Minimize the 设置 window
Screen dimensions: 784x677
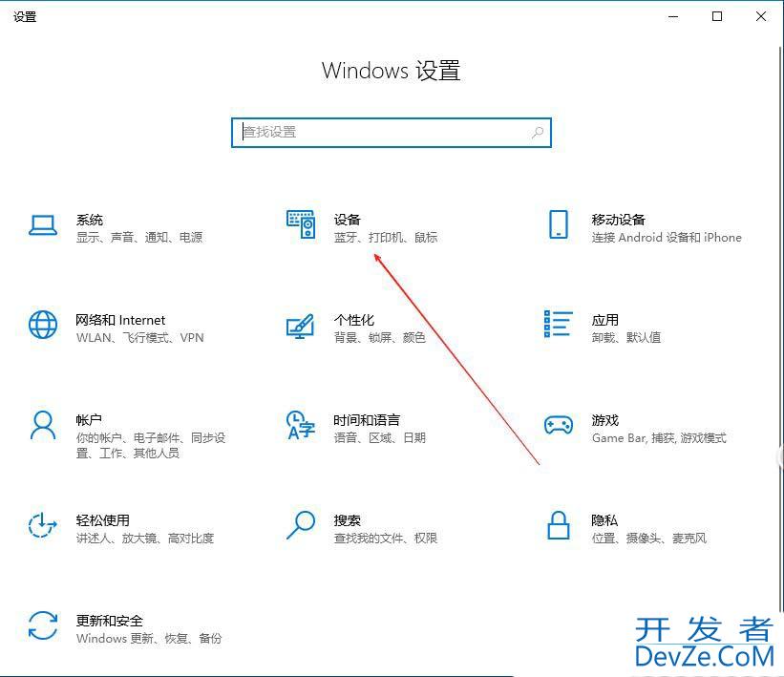[673, 16]
